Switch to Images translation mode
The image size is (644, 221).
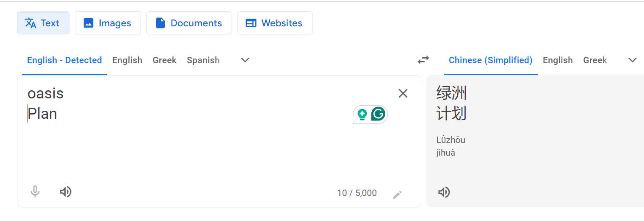(x=108, y=23)
